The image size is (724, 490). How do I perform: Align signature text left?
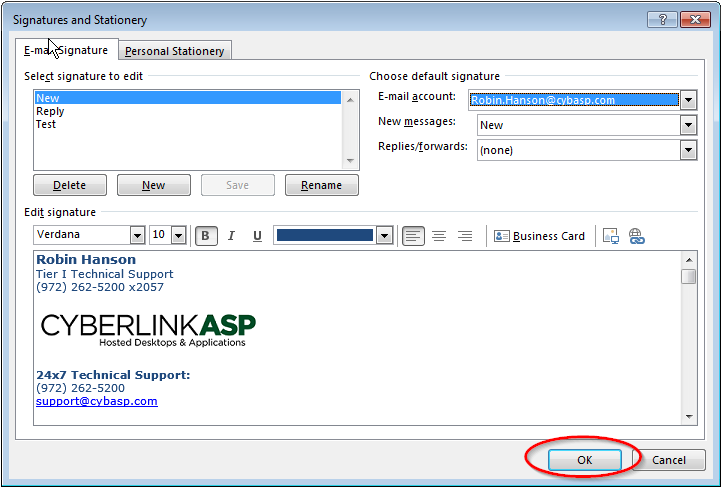413,236
